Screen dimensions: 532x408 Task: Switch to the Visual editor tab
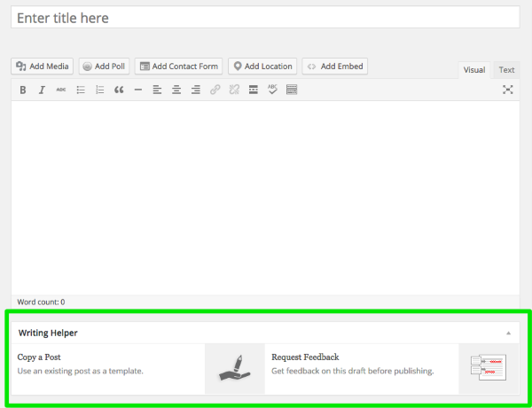[x=474, y=70]
